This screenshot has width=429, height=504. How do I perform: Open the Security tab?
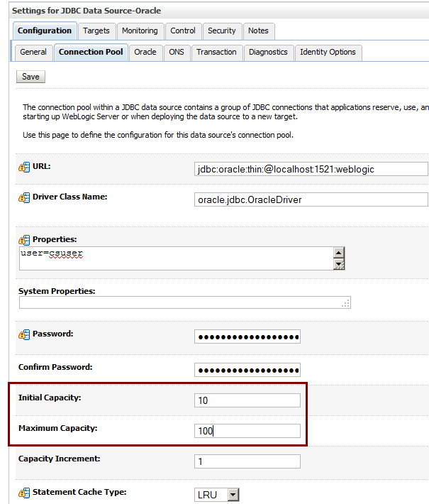[x=222, y=31]
